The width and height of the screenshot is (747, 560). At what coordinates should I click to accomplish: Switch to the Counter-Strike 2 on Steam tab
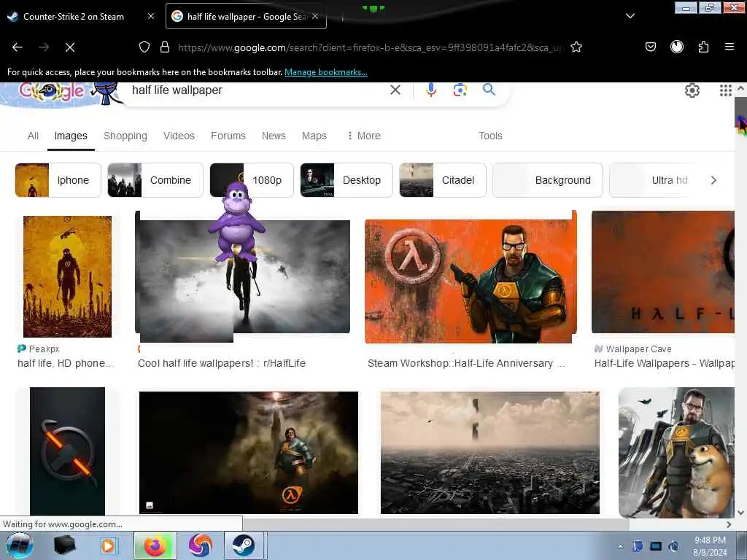74,16
